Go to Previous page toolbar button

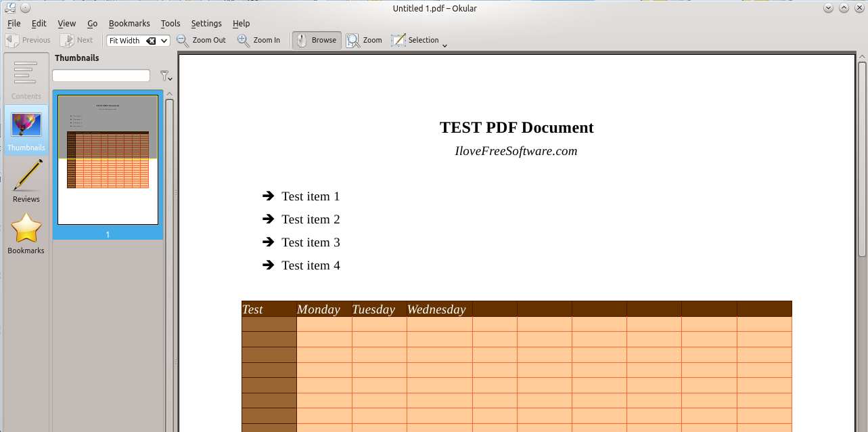[28, 40]
